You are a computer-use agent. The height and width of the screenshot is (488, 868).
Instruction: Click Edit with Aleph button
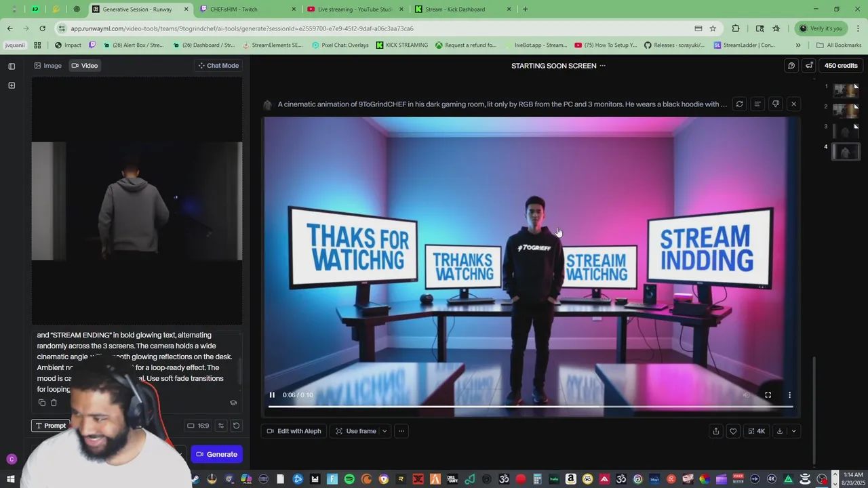click(x=294, y=431)
